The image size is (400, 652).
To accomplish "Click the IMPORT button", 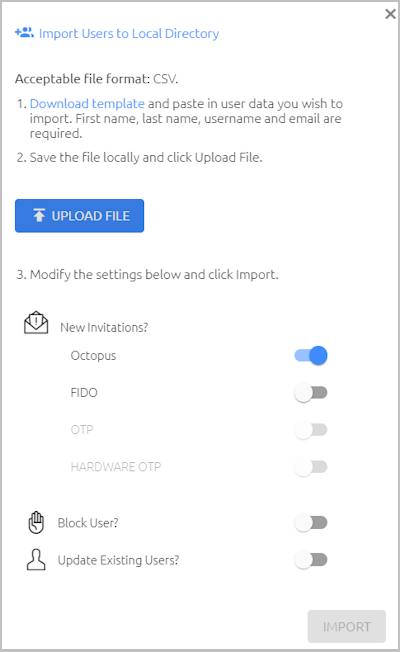I will [347, 627].
